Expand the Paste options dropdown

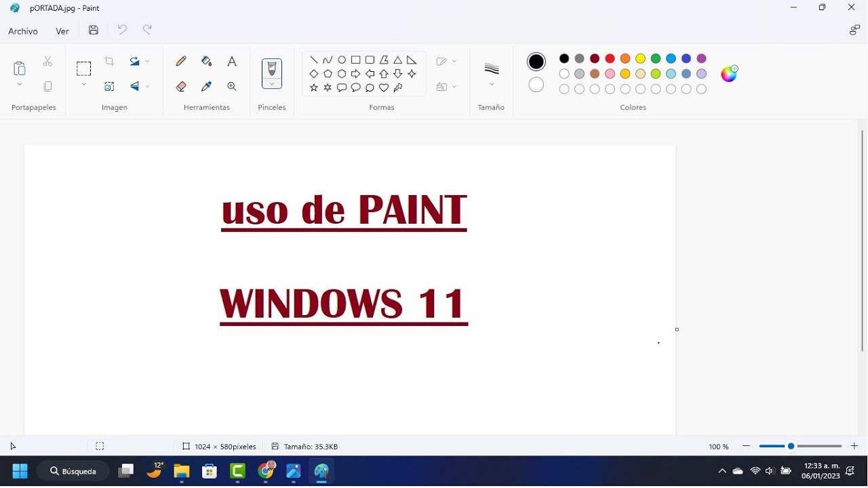click(x=19, y=85)
